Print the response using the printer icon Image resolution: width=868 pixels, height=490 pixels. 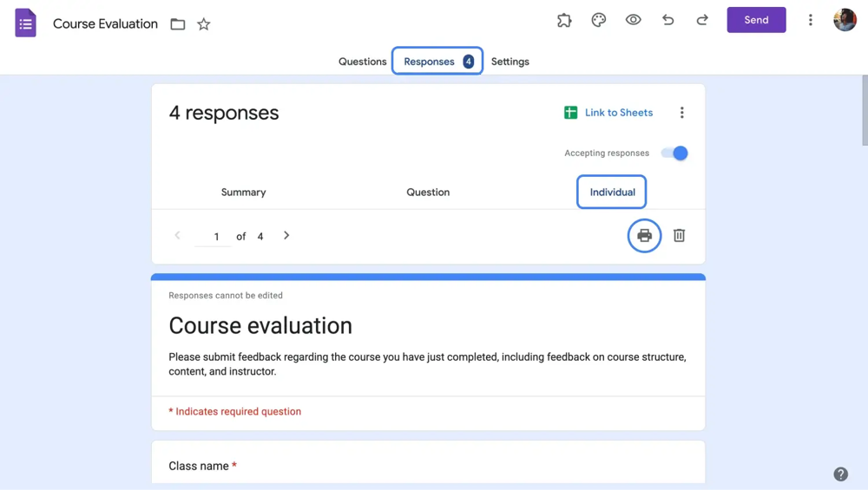pyautogui.click(x=644, y=236)
